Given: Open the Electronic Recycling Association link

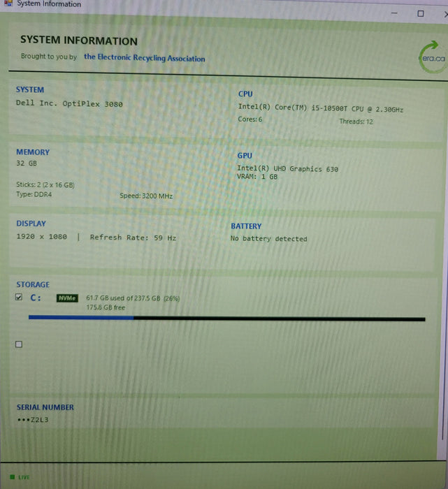Looking at the screenshot, I should click(145, 58).
